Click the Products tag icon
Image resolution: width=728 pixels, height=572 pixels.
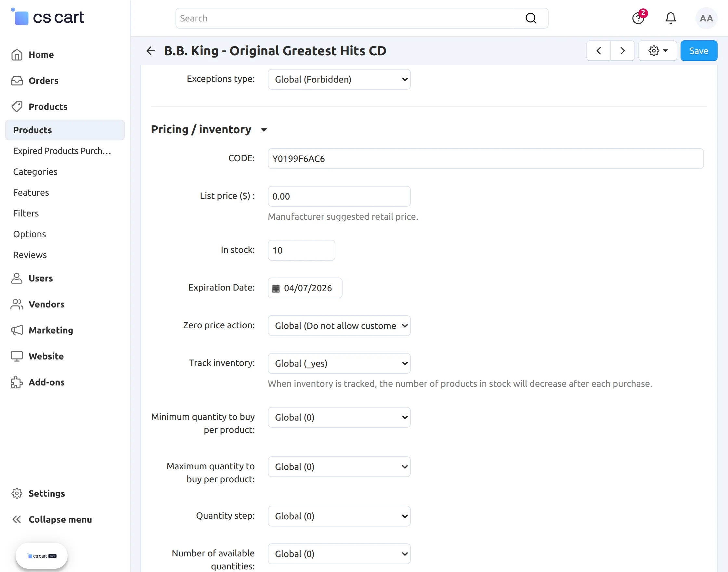(x=17, y=107)
